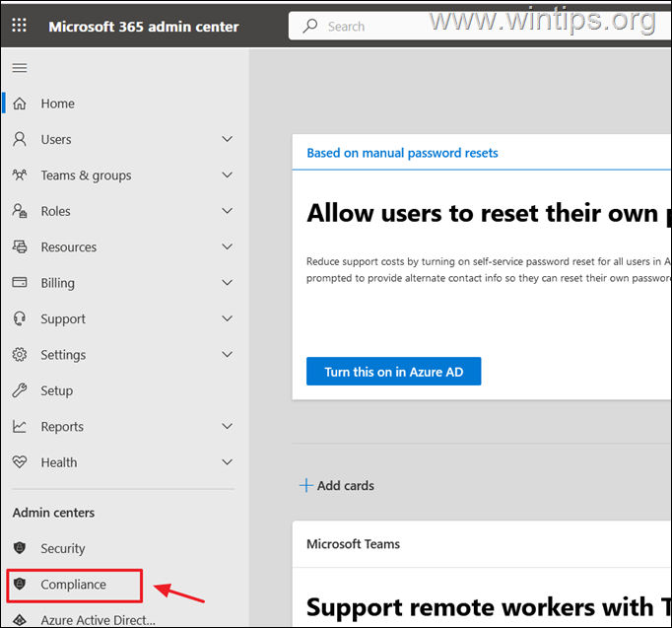The image size is (672, 628).
Task: Click the 'Support remote workers with' heading
Action: 489,607
